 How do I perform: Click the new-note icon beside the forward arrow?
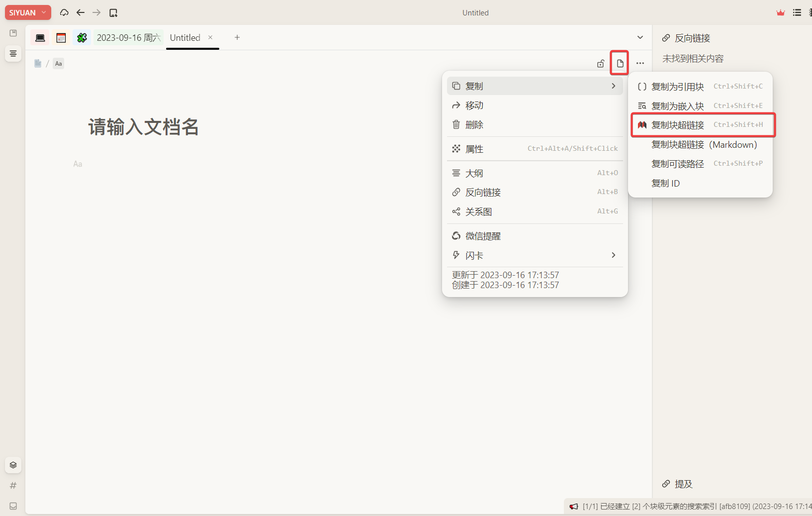pyautogui.click(x=113, y=12)
